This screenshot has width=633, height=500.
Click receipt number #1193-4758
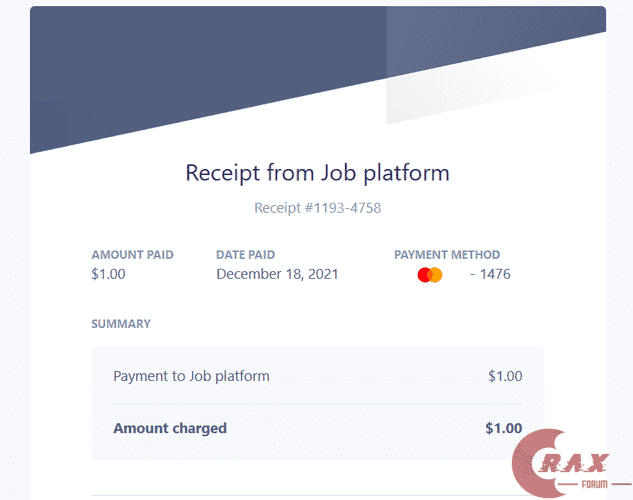click(x=317, y=208)
